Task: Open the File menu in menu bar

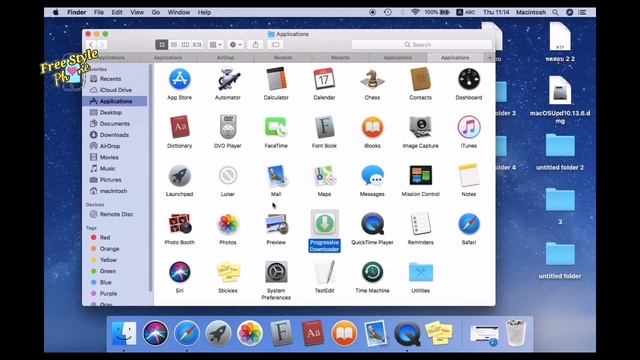Action: (99, 12)
